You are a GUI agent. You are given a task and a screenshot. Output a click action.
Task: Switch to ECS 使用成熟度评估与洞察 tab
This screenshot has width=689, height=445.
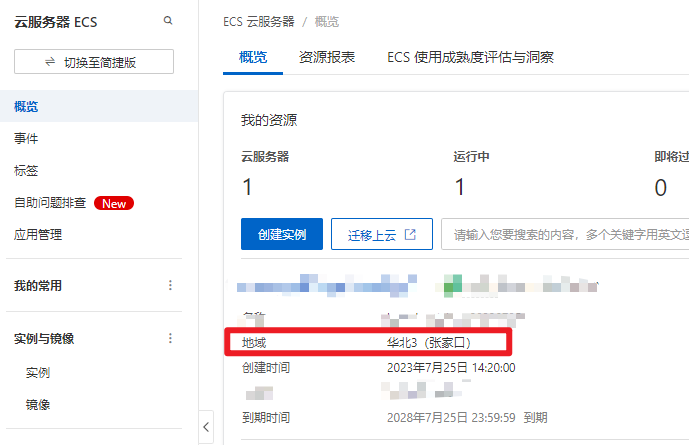point(470,57)
